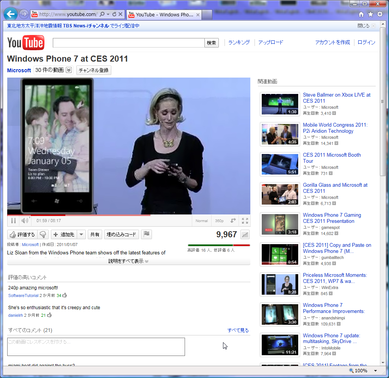
Task: Open the アップロード upload link
Action: coord(271,42)
